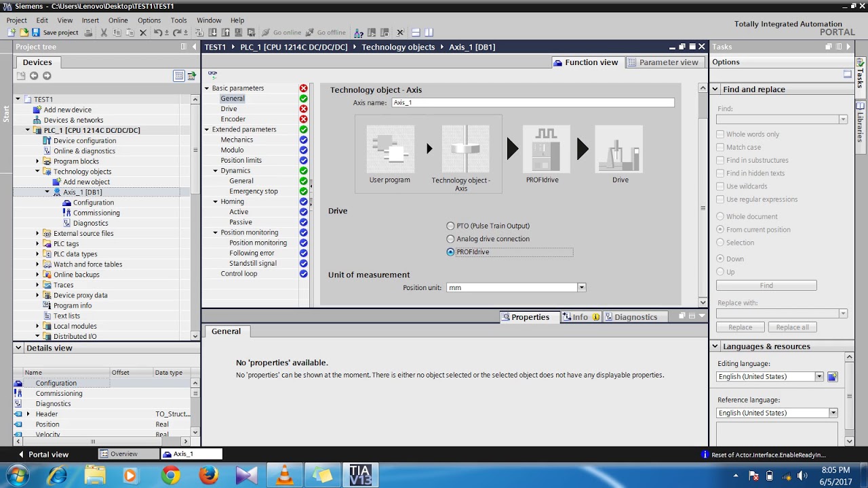Open Commissioning under Axis_1
The width and height of the screenshot is (868, 488).
(96, 213)
